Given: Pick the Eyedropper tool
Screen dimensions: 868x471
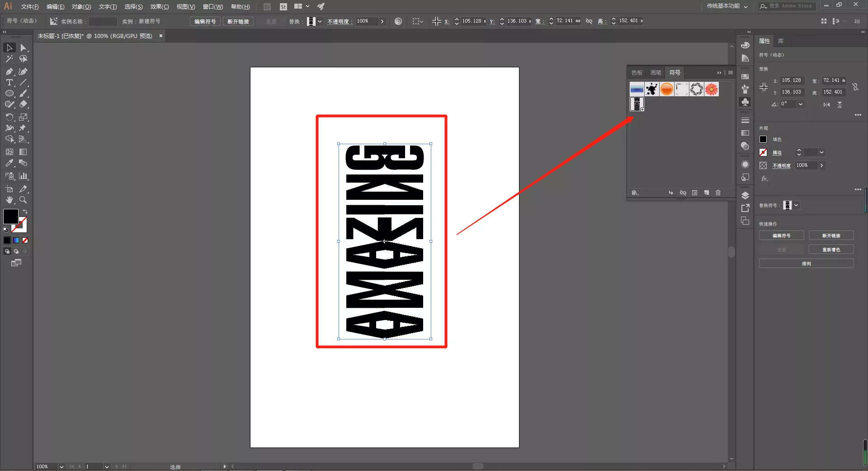Looking at the screenshot, I should coord(9,163).
